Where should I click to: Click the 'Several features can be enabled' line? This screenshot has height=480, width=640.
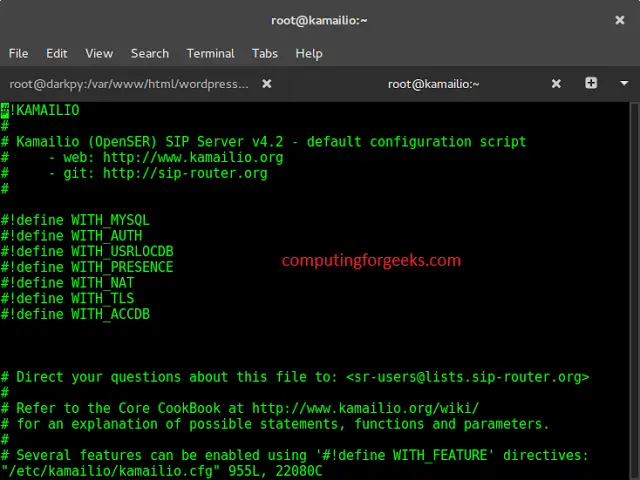(294, 455)
